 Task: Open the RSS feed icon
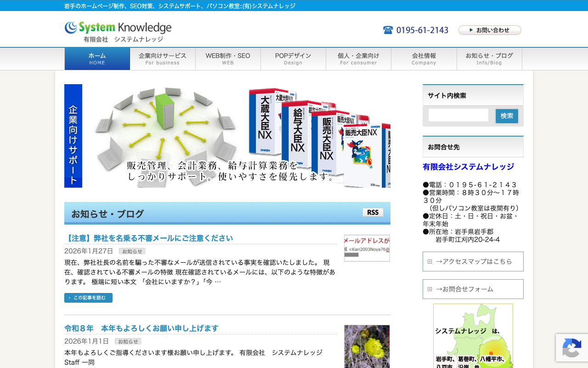coord(373,212)
